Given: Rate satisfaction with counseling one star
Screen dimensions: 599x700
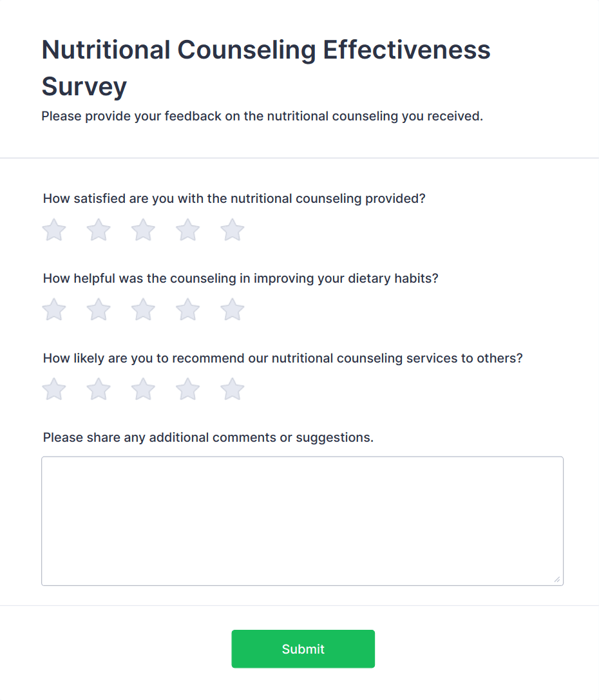Looking at the screenshot, I should point(54,230).
